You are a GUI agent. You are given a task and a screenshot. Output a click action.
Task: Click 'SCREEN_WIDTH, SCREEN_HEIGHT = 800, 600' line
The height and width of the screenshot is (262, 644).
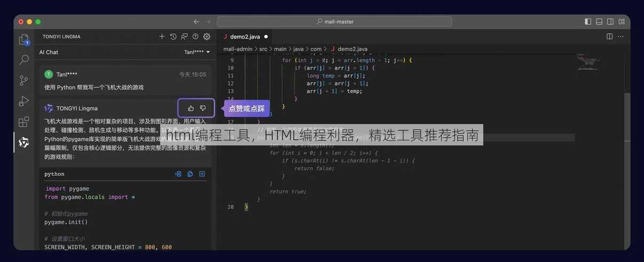108,247
